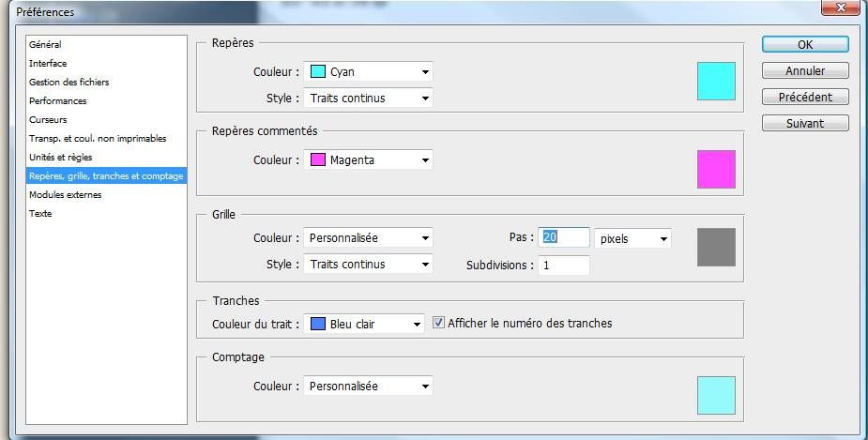The image size is (868, 440).
Task: Open the Bleu clair trait dropdown
Action: pos(364,324)
